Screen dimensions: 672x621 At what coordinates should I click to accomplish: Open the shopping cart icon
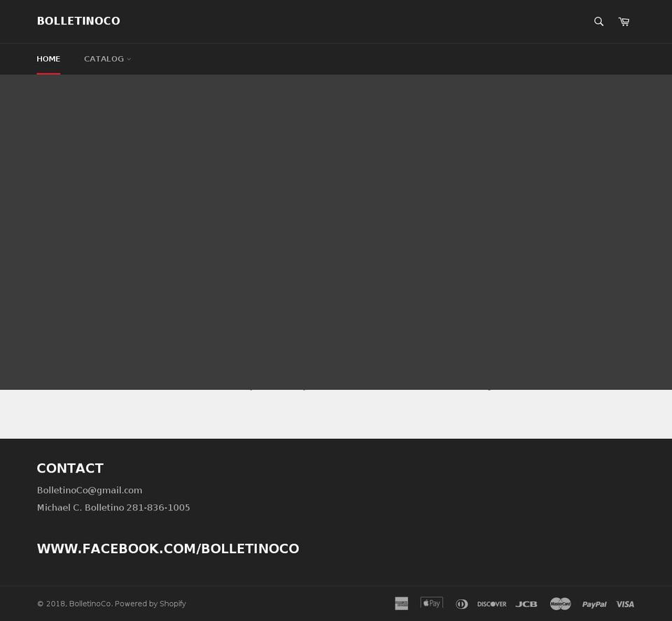coord(624,22)
